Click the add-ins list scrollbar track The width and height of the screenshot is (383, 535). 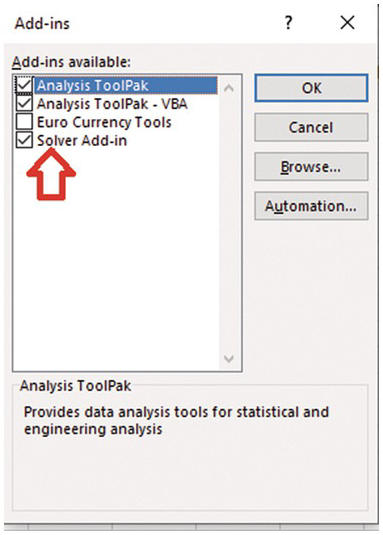(x=229, y=223)
